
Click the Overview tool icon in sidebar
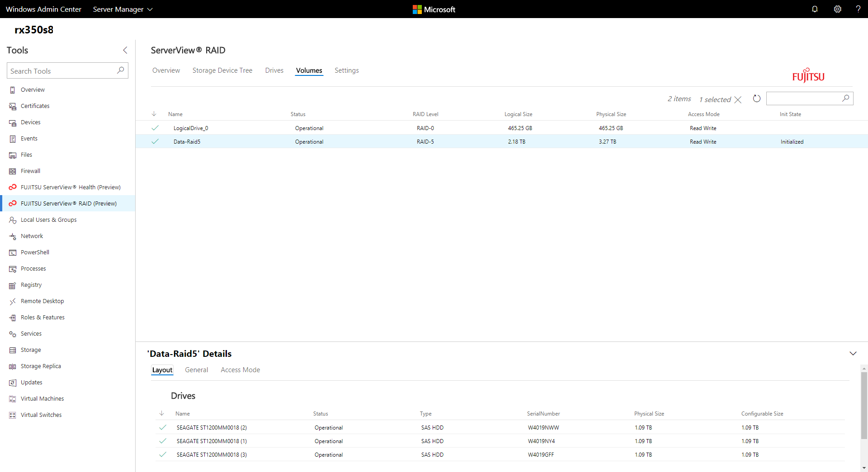[x=13, y=90]
